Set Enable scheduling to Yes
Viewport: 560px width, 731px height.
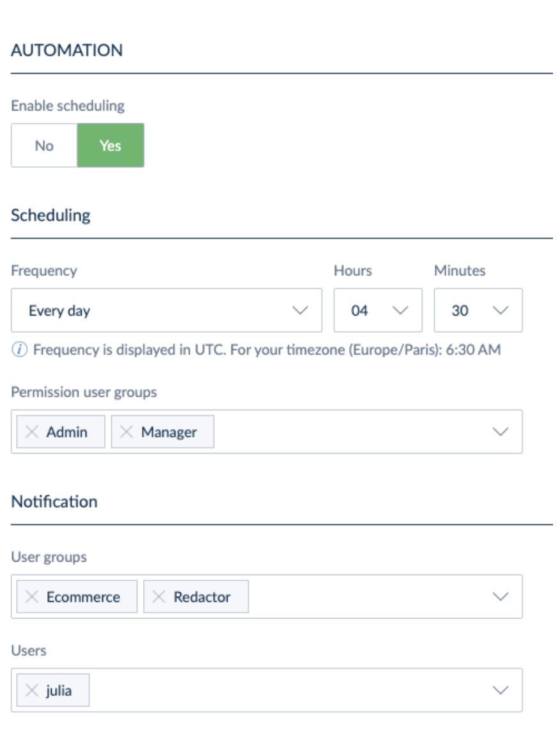tap(111, 146)
